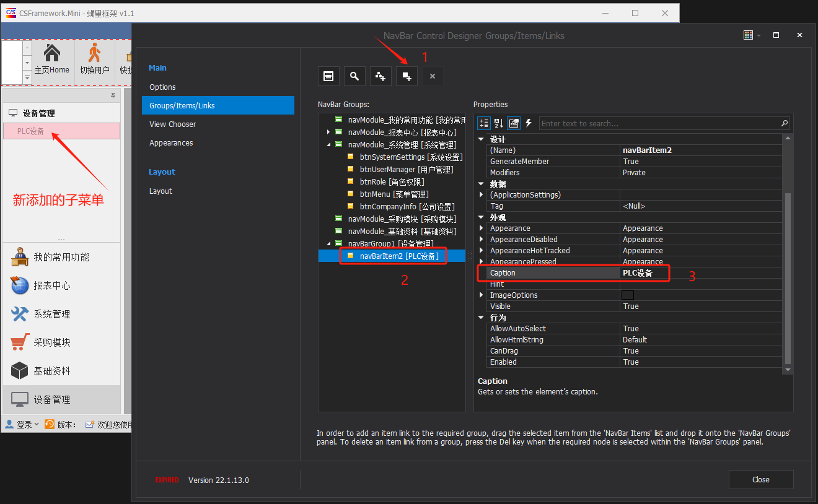The height and width of the screenshot is (504, 818).
Task: Show events via the lightning icon
Action: coord(529,123)
